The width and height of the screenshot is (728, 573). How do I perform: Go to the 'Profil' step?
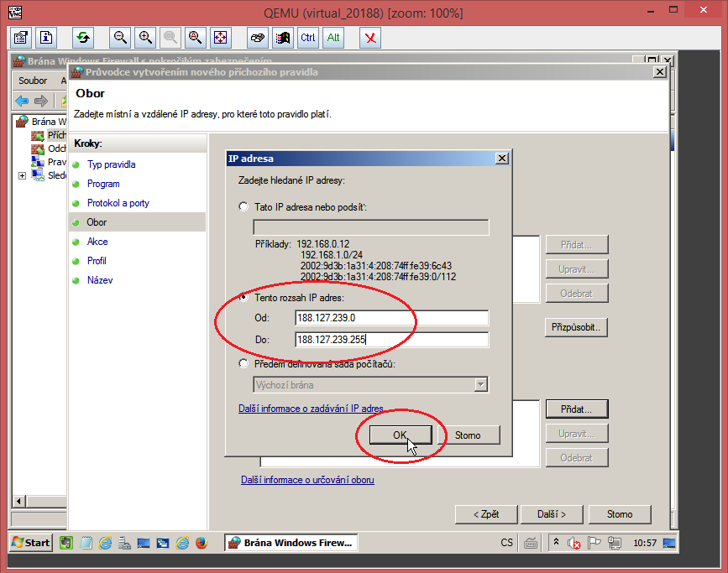(x=97, y=261)
